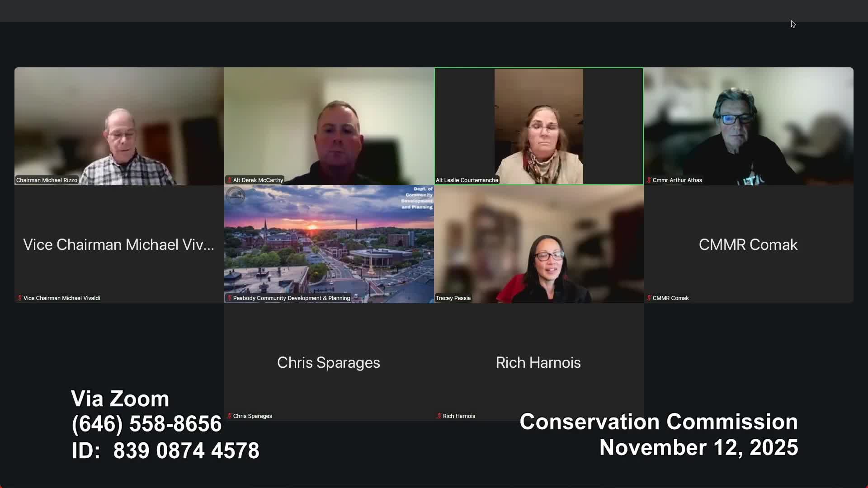
Task: Click muted mic icon on Peabody Community tile
Action: pos(229,298)
